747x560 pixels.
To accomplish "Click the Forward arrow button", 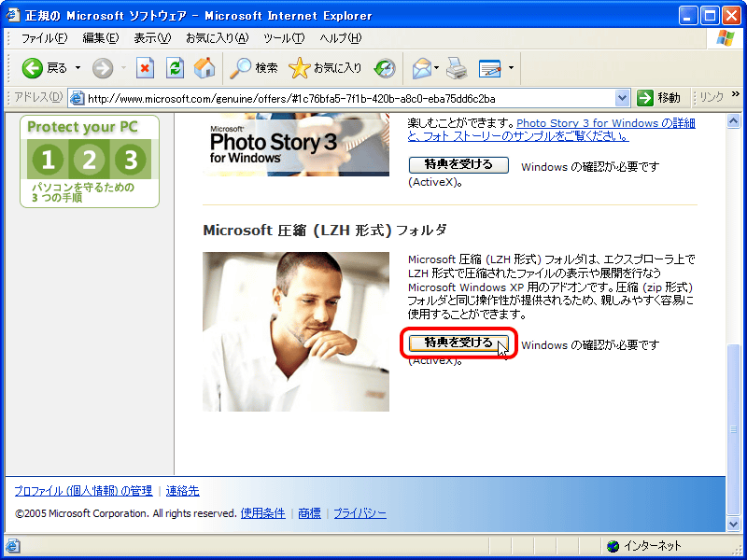I will coord(103,68).
